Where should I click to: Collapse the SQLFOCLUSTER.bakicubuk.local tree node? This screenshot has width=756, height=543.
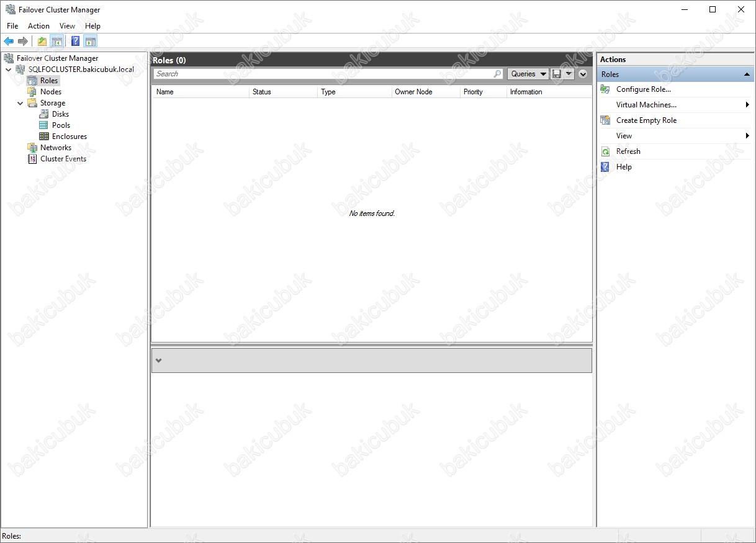(x=9, y=70)
